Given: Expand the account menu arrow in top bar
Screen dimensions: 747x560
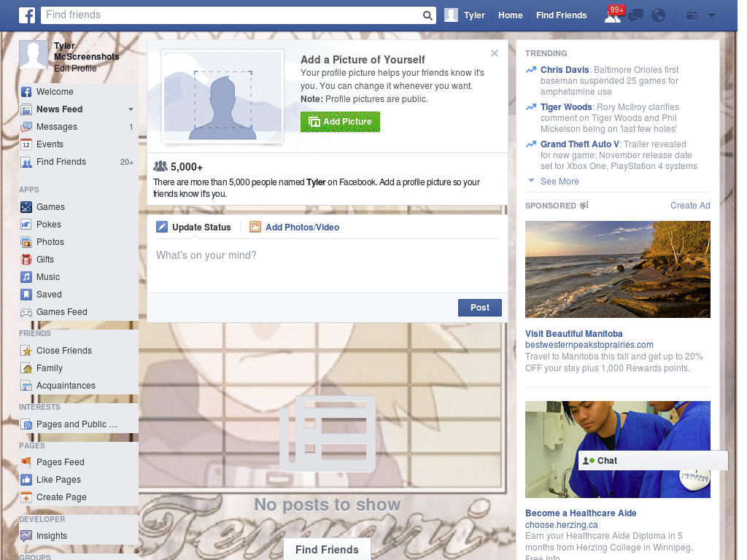Looking at the screenshot, I should coord(711,16).
